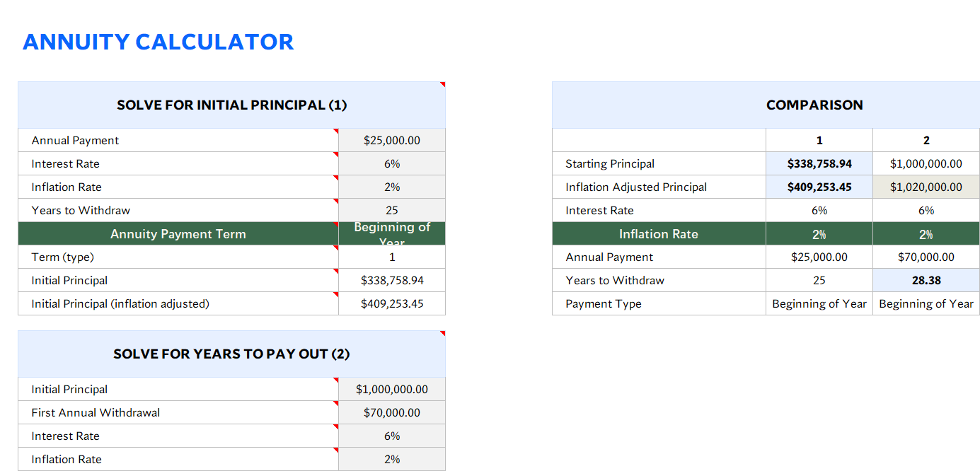The image size is (980, 471).
Task: Select Starting Principal $1,000,000.00 in Comparison
Action: click(x=926, y=163)
